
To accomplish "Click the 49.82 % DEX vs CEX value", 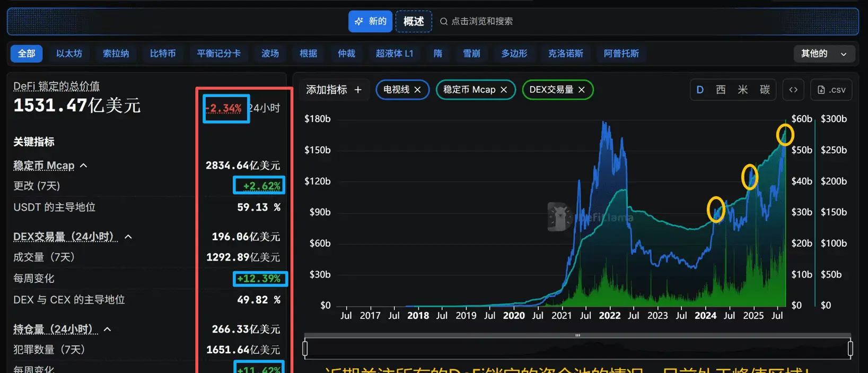I will pos(259,300).
